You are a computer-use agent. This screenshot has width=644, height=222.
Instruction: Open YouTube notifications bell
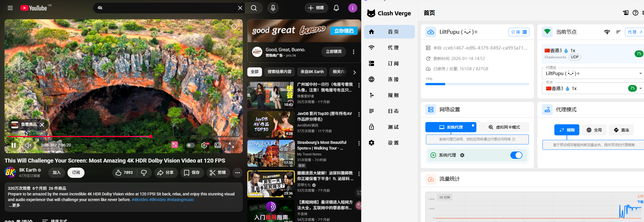click(x=336, y=8)
